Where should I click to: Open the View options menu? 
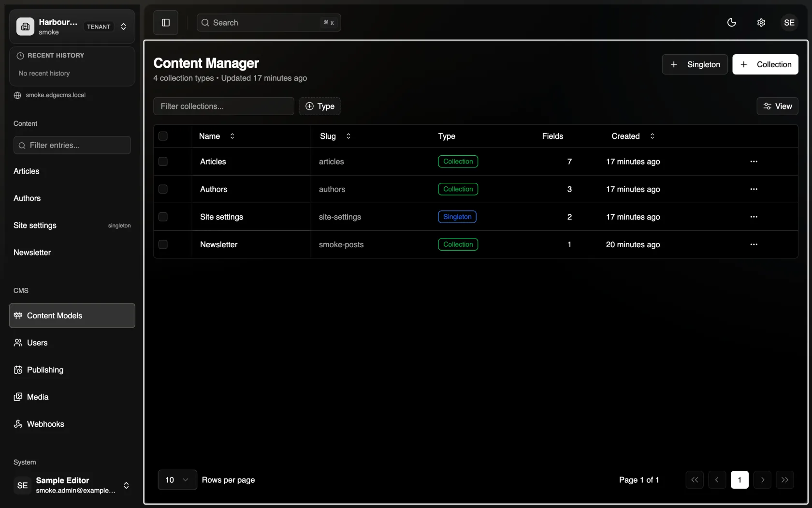click(x=777, y=106)
